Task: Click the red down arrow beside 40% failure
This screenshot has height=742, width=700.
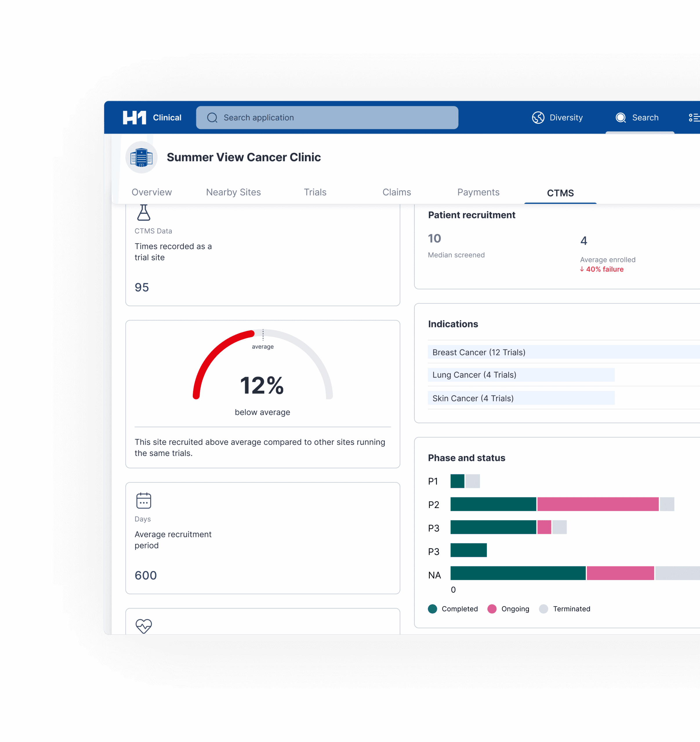Action: point(582,269)
